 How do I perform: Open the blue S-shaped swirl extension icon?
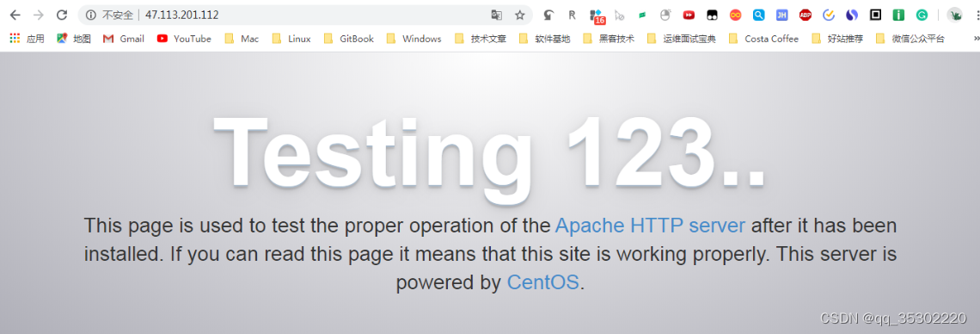(852, 15)
